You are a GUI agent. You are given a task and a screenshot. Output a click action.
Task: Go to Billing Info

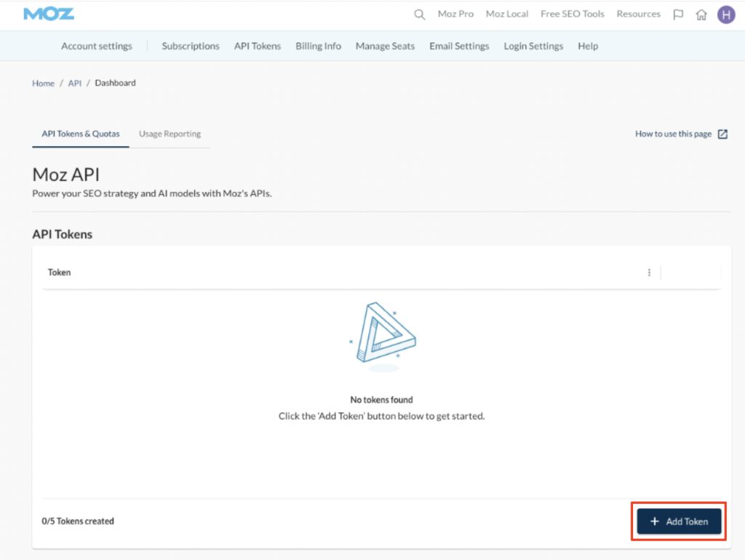318,46
